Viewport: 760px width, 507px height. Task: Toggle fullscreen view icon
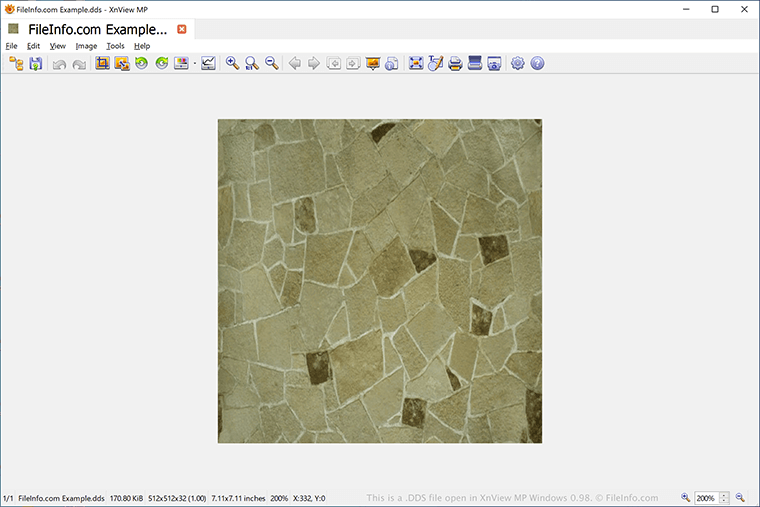tap(416, 63)
